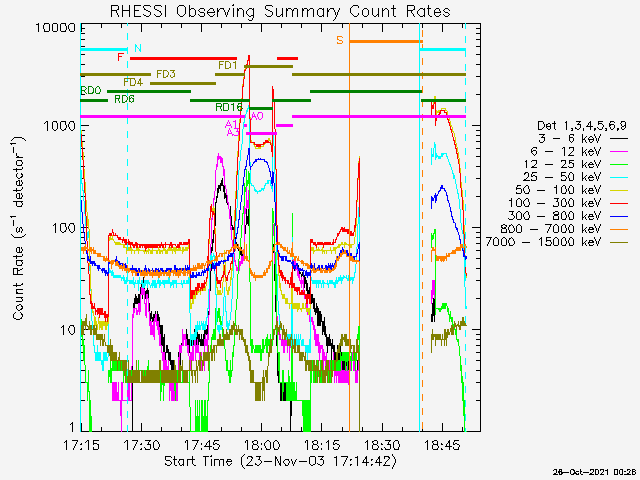Click the red flare bar spanning 17:30 to 17:54
The width and height of the screenshot is (640, 480).
click(183, 58)
